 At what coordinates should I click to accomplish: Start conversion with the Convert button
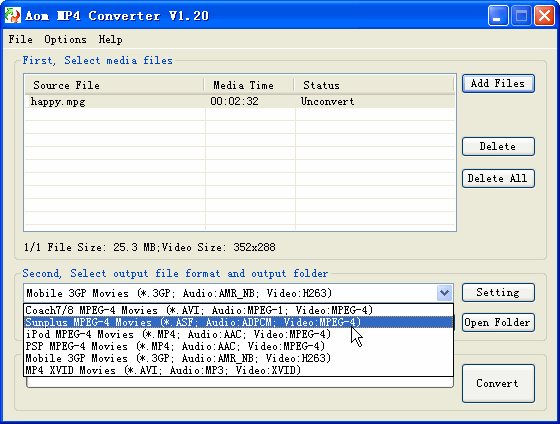(x=498, y=384)
